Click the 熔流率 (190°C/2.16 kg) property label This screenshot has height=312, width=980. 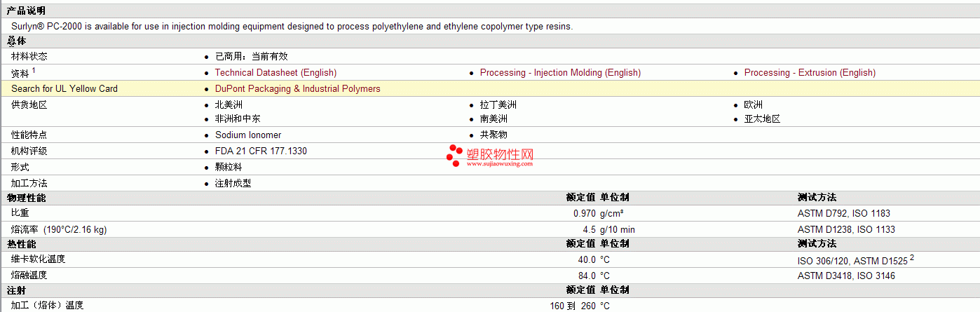(x=59, y=229)
